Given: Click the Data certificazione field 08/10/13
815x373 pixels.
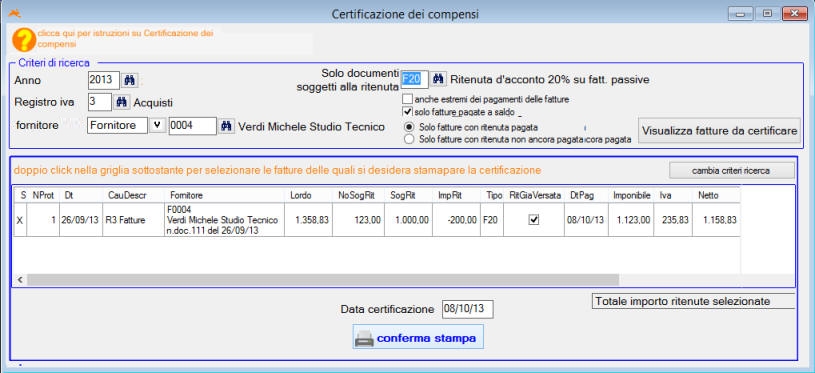Looking at the screenshot, I should click(x=467, y=309).
